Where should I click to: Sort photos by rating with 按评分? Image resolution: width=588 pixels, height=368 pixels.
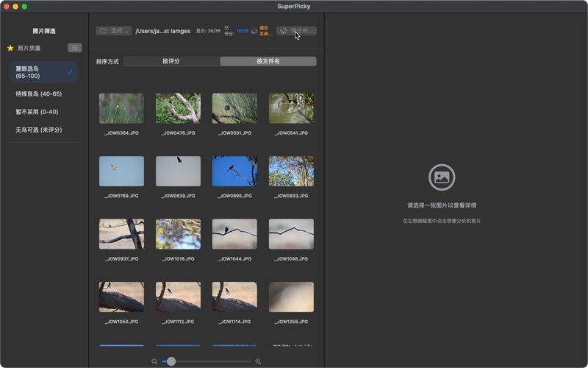171,61
